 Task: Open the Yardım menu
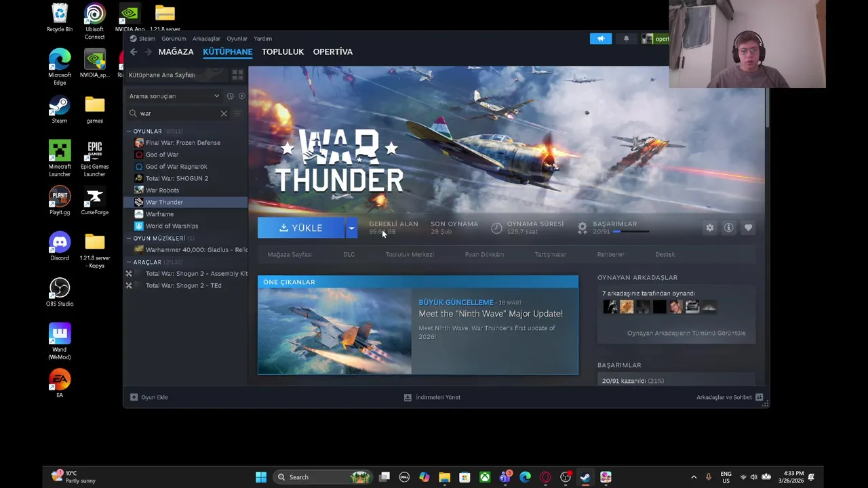coord(262,39)
